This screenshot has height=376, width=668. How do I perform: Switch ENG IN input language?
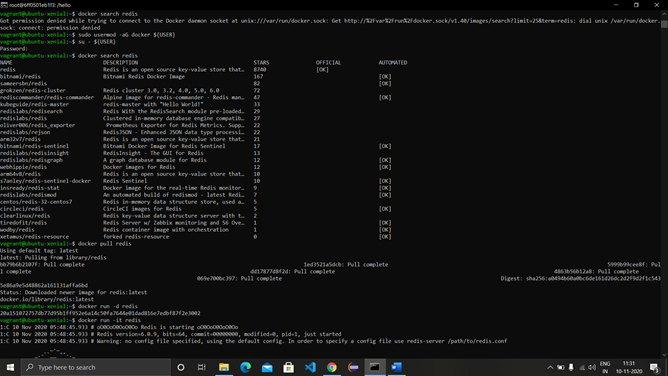coord(605,367)
